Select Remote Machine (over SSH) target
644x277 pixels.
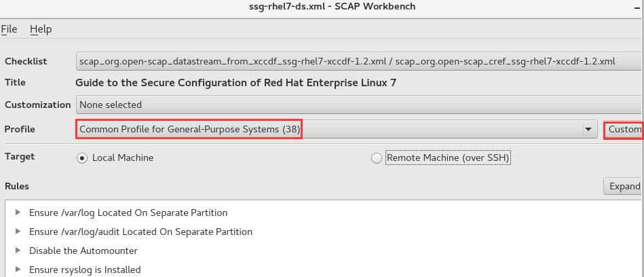click(377, 158)
